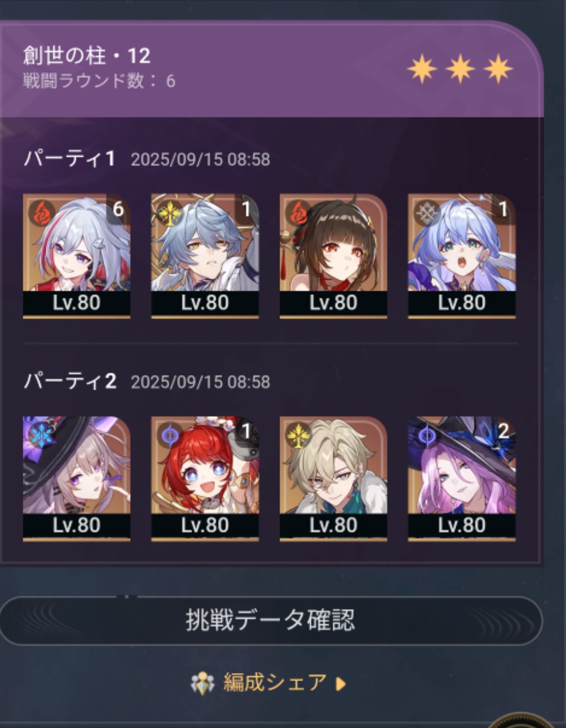
Task: Select the pink-haired witch in Party 2
Action: tap(462, 478)
